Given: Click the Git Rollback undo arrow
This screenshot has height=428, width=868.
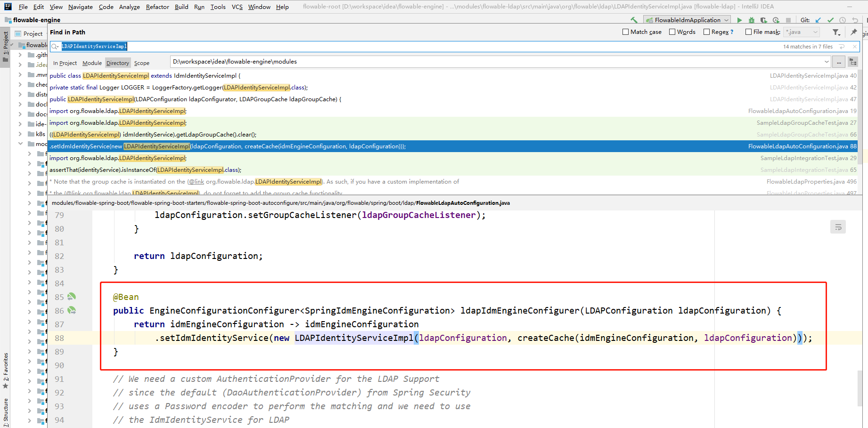Looking at the screenshot, I should 855,20.
